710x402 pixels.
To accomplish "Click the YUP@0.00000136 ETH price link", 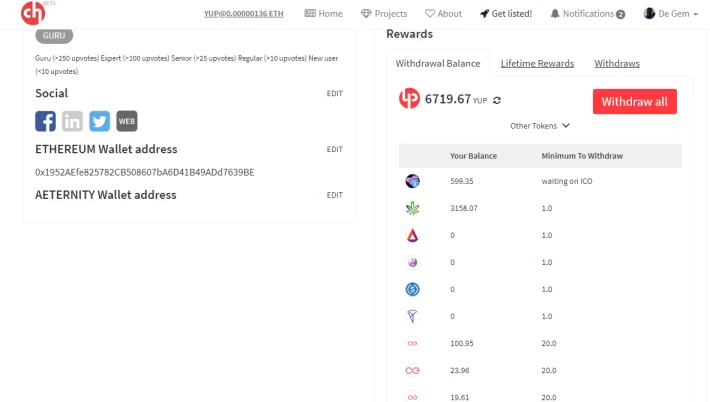I will (x=244, y=14).
